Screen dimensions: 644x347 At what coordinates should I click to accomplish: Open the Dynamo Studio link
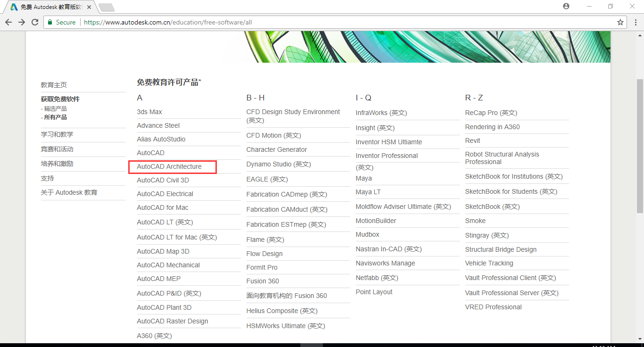279,164
